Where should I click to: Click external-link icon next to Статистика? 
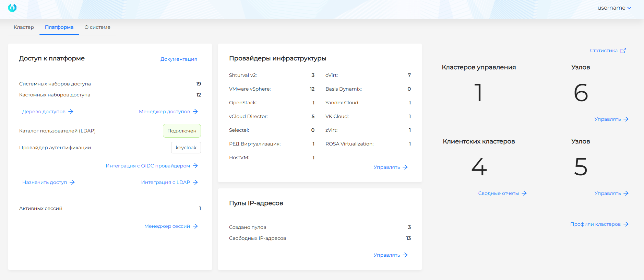tap(623, 50)
